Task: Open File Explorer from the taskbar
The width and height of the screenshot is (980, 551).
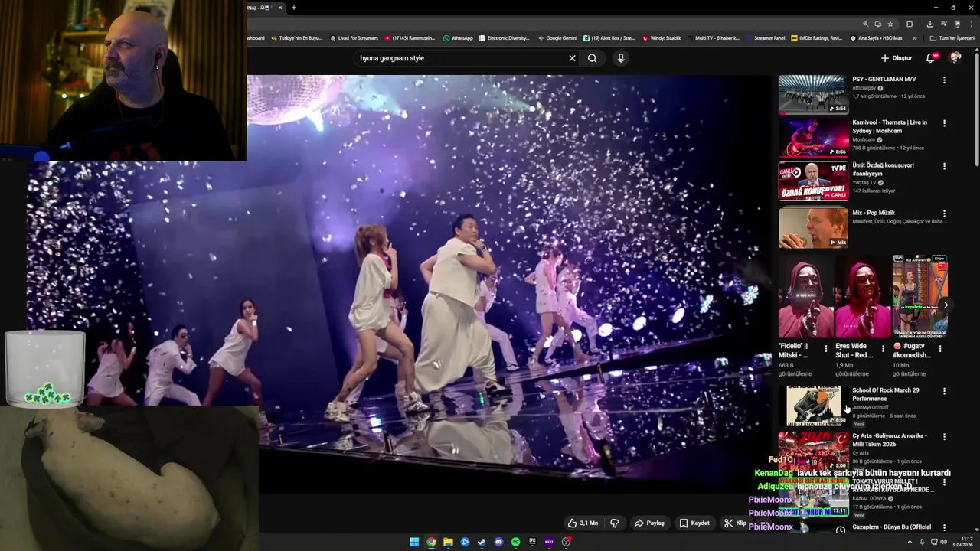Action: pos(448,542)
